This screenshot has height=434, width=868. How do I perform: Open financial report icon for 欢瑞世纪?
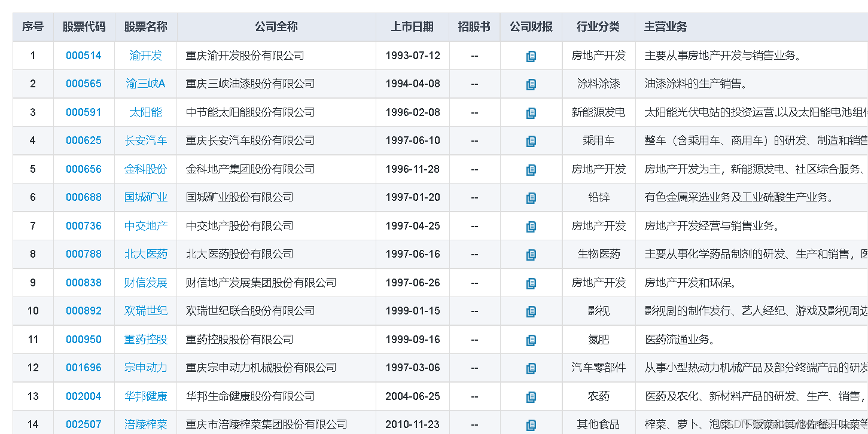pos(531,311)
